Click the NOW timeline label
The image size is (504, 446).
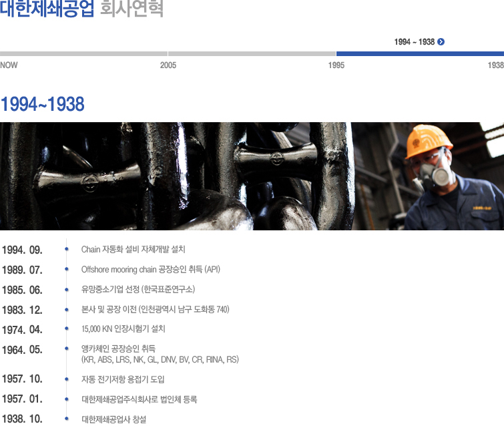point(9,65)
